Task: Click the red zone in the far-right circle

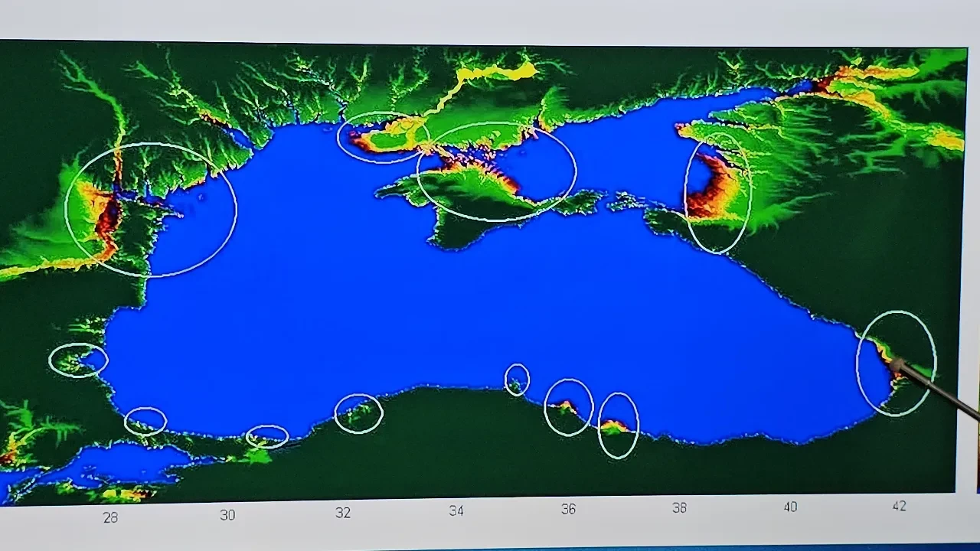Action: [x=890, y=360]
